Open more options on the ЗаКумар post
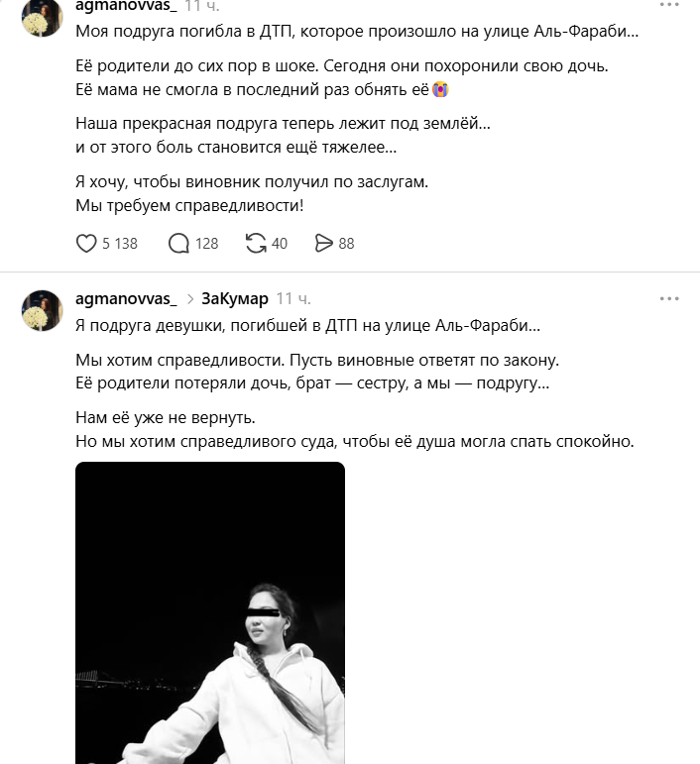The height and width of the screenshot is (764, 700). point(670,298)
